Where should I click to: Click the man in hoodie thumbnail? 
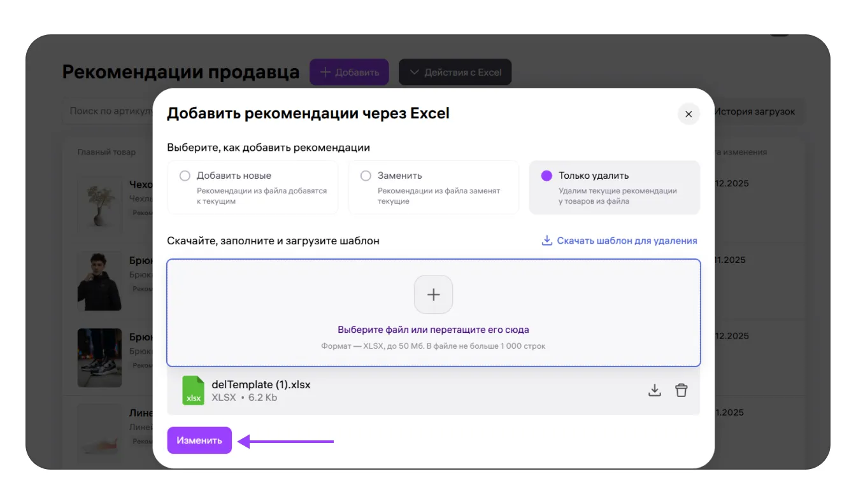click(99, 281)
